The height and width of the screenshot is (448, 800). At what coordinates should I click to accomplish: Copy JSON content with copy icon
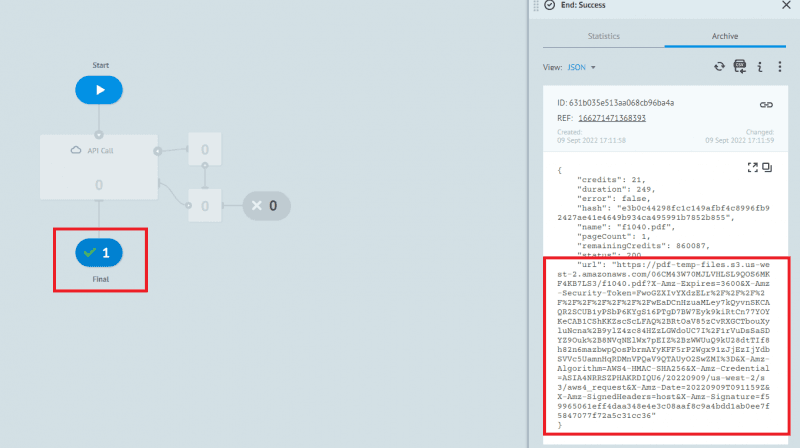[x=767, y=167]
